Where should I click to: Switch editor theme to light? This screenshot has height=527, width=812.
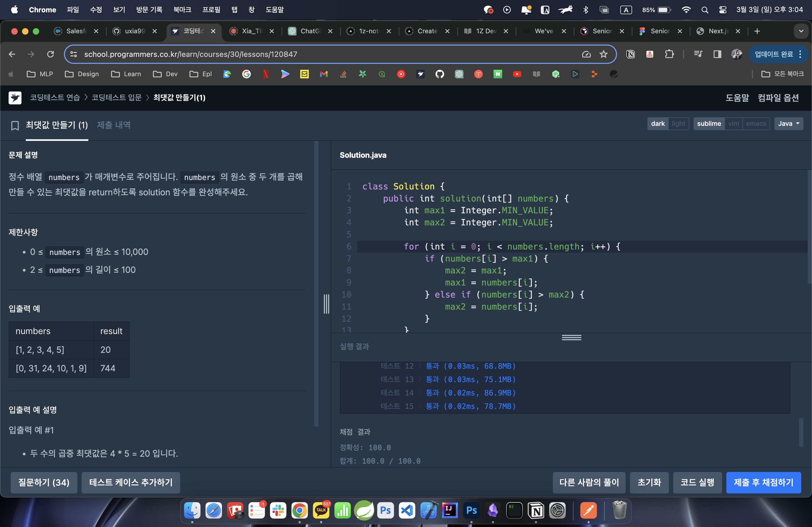click(678, 124)
